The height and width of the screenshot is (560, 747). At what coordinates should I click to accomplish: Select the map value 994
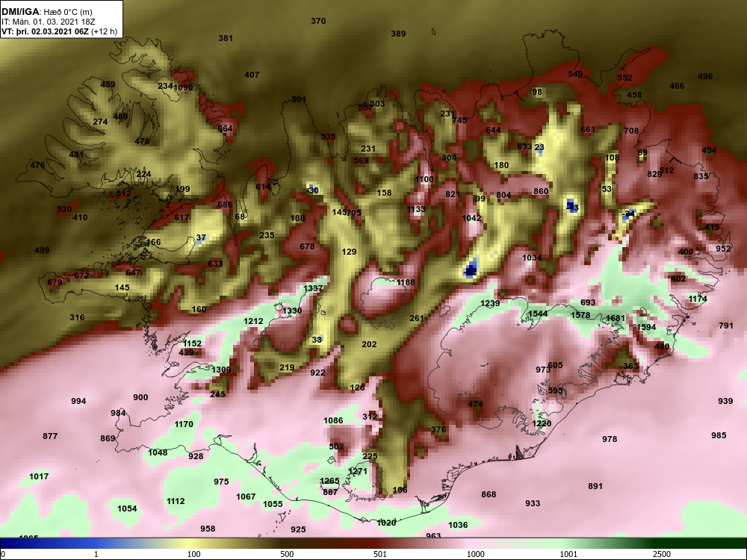coord(78,402)
